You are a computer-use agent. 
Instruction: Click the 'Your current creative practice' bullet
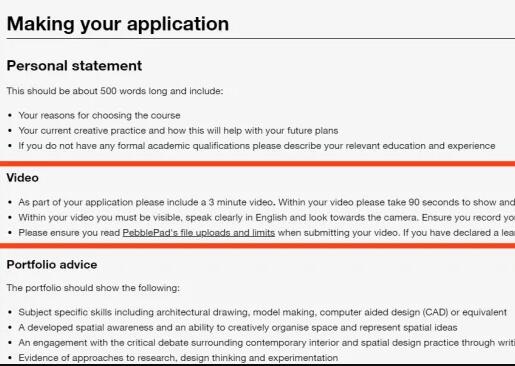click(178, 131)
